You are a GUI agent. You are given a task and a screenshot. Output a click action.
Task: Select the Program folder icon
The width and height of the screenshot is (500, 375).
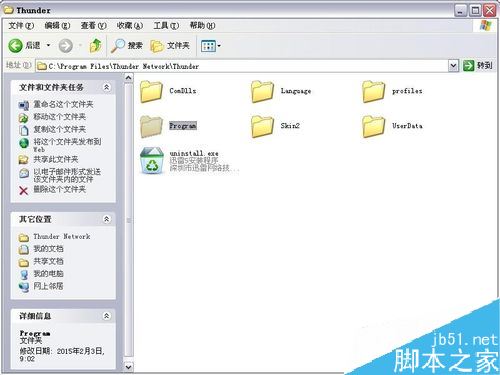pyautogui.click(x=151, y=126)
